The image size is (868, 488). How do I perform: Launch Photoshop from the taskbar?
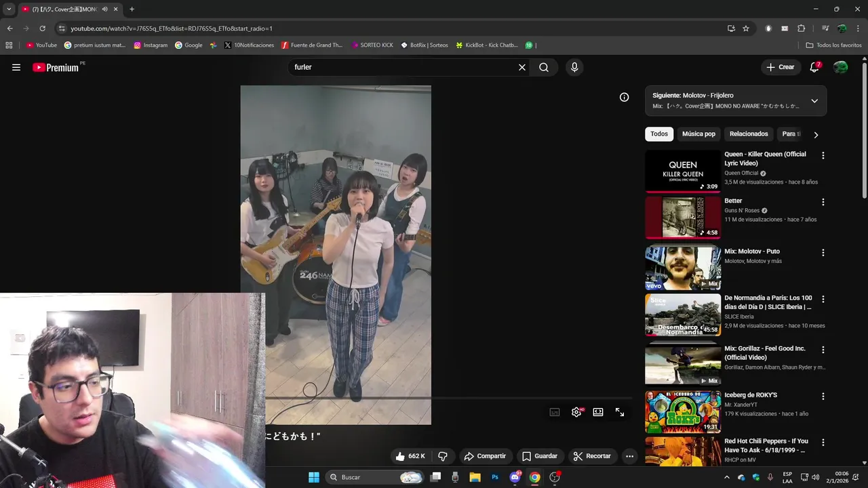click(x=495, y=477)
